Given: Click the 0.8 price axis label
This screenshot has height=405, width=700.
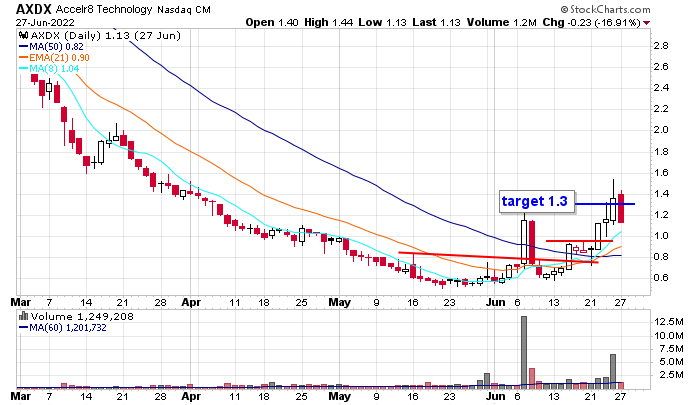Looking at the screenshot, I should 661,256.
